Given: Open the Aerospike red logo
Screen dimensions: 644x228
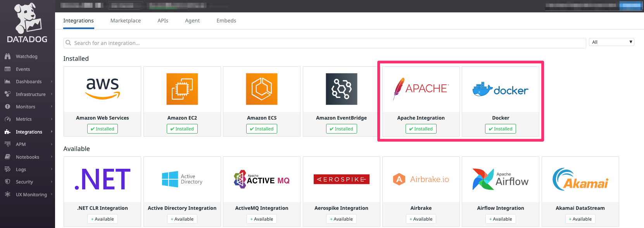Looking at the screenshot, I should pyautogui.click(x=342, y=179).
